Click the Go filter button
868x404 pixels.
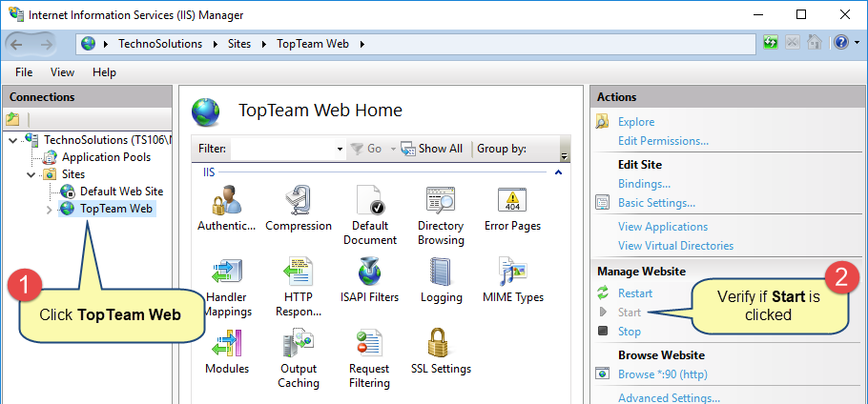point(367,149)
